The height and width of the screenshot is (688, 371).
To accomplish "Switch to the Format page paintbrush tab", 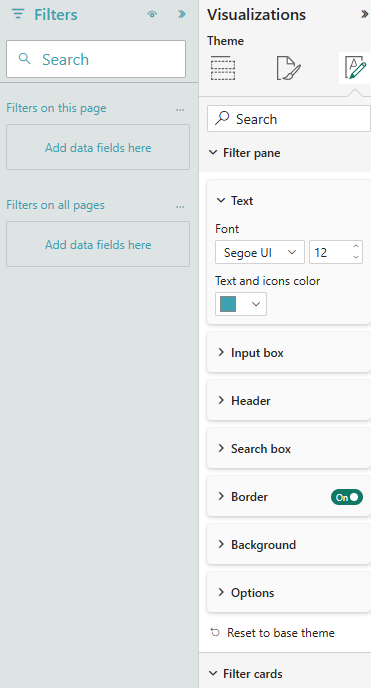I will [289, 68].
